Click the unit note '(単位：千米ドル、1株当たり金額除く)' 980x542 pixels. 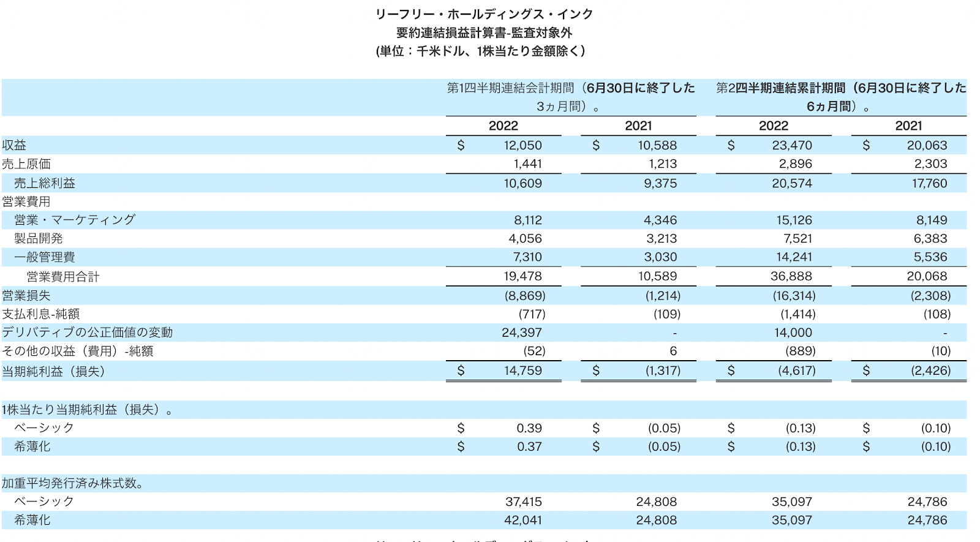(x=481, y=51)
